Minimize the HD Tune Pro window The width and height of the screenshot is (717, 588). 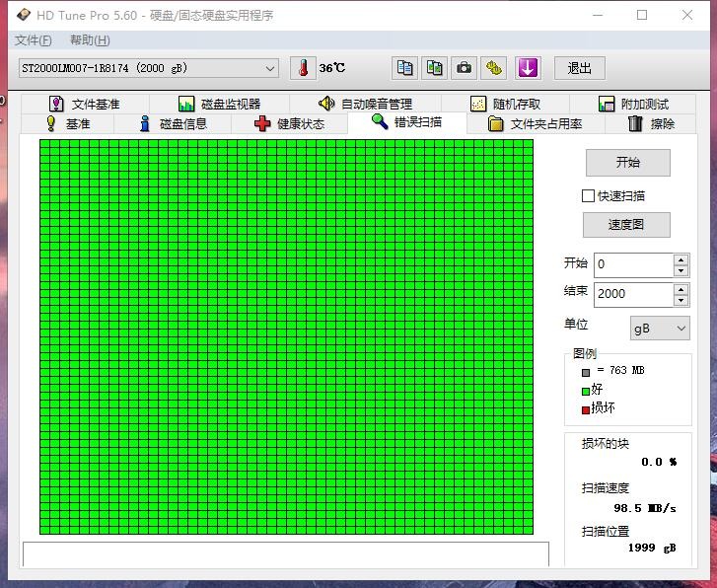point(598,15)
